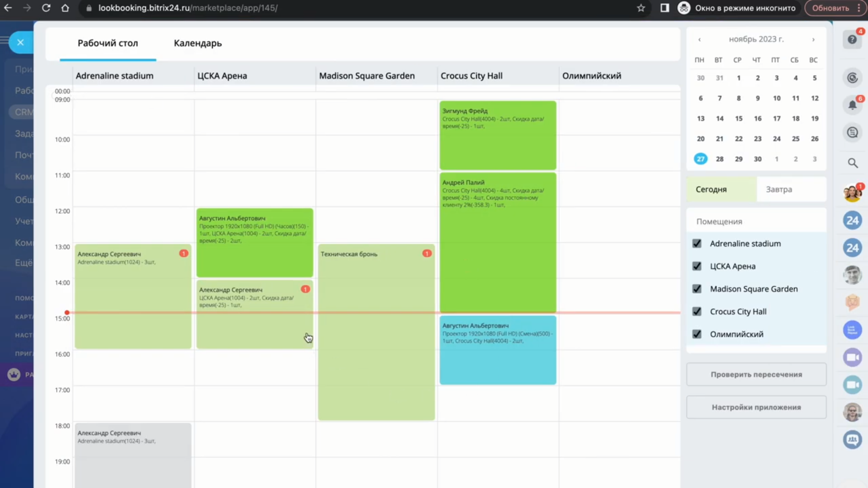Click the browser reload page icon
The image size is (868, 488).
[x=46, y=8]
